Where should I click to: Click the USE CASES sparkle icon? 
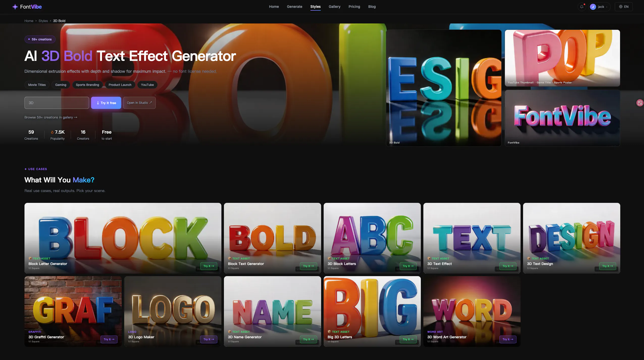[25, 169]
